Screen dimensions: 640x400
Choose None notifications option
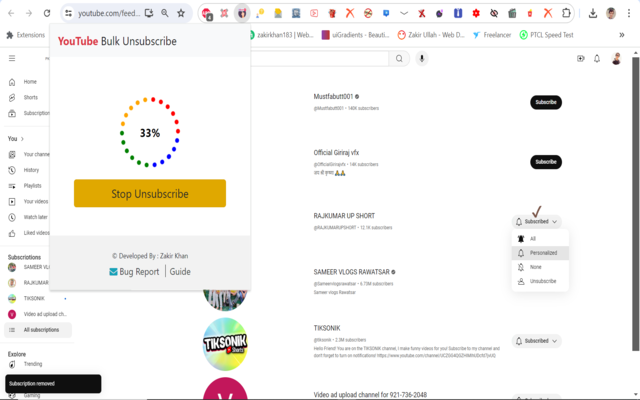point(540,267)
